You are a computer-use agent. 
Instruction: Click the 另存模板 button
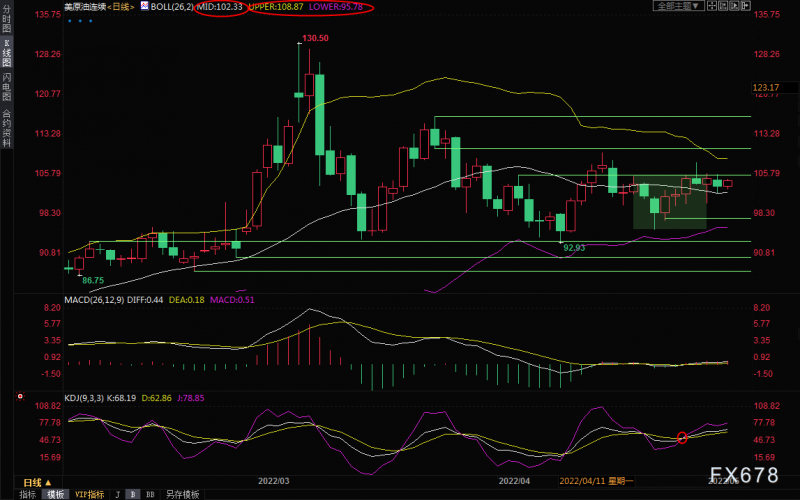coord(181,494)
